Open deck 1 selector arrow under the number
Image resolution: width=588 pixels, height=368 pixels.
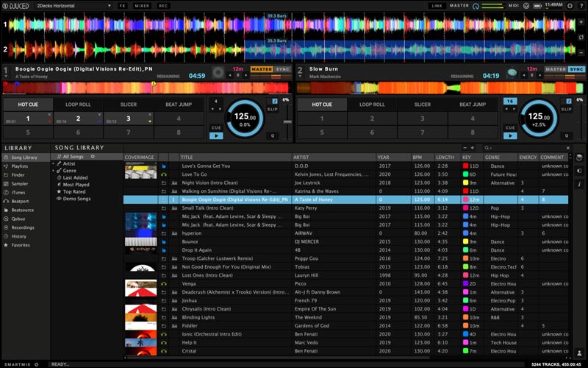tap(6, 77)
